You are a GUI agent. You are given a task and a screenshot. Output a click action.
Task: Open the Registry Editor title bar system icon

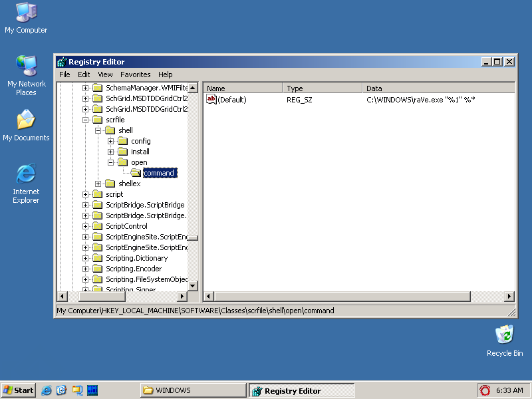[62, 62]
